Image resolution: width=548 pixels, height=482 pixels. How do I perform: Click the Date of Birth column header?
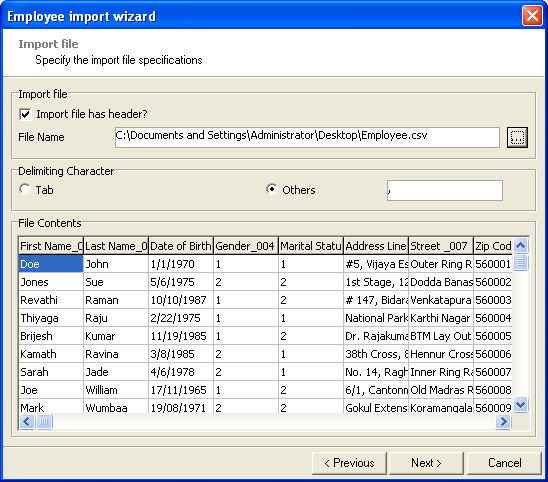tap(181, 246)
